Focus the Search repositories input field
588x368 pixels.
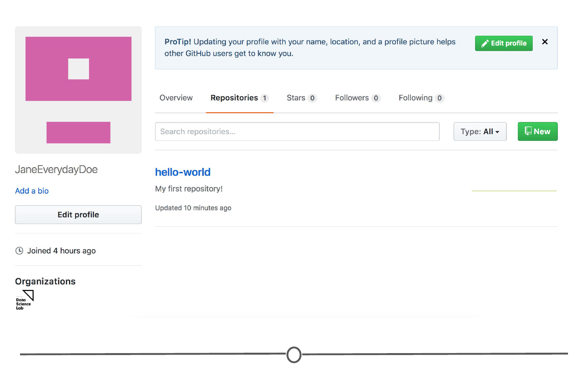click(x=297, y=132)
